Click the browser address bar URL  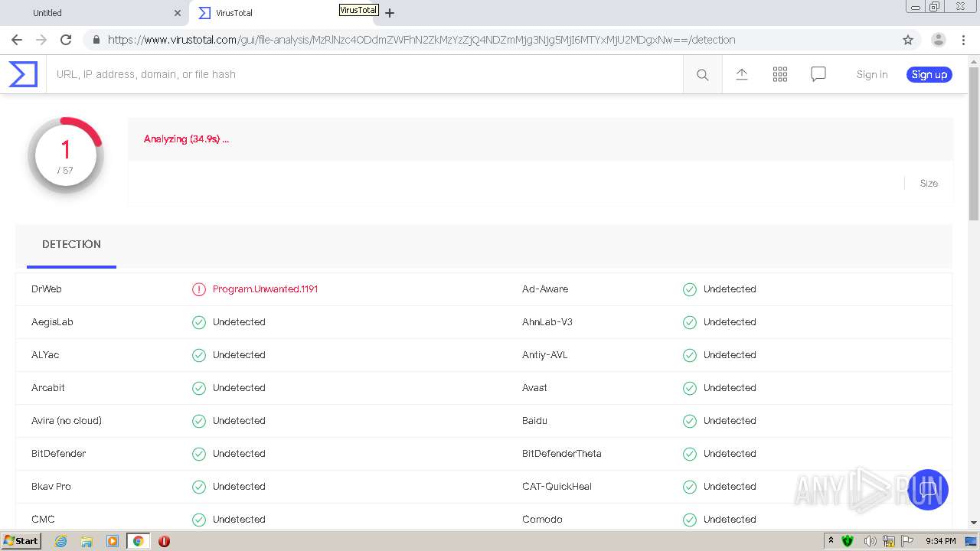pos(421,40)
